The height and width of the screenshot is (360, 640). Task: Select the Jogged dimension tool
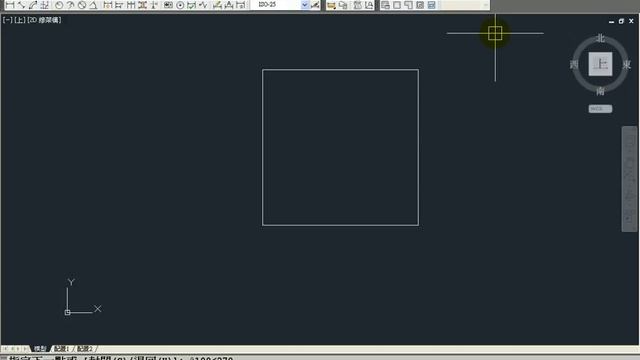point(71,5)
